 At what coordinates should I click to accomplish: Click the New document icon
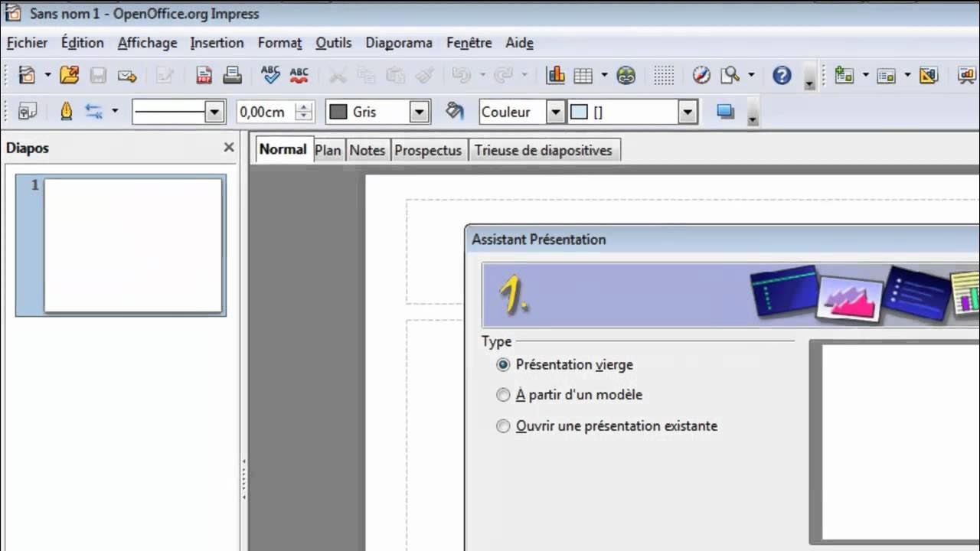coord(27,75)
